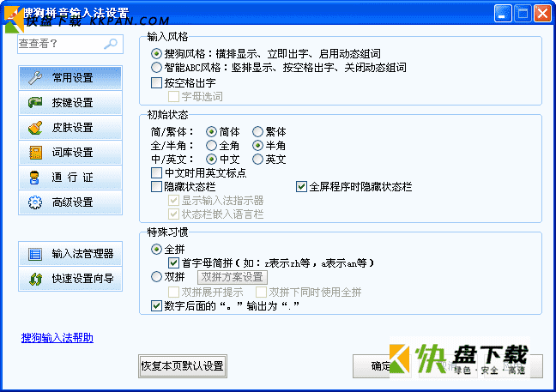The width and height of the screenshot is (556, 392).
Task: Launch the 快速设置向导 button label
Action: pos(82,279)
